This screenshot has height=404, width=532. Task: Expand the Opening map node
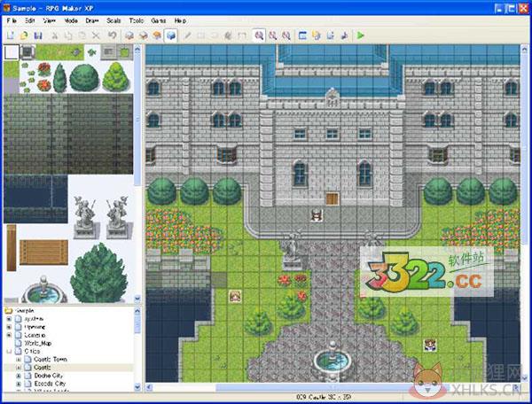[x=9, y=327]
